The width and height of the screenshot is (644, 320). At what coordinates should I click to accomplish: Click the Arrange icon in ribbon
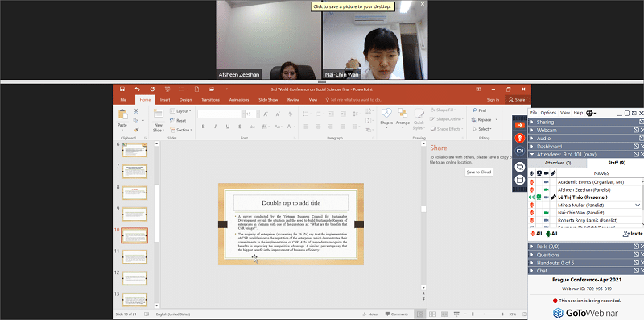(403, 117)
